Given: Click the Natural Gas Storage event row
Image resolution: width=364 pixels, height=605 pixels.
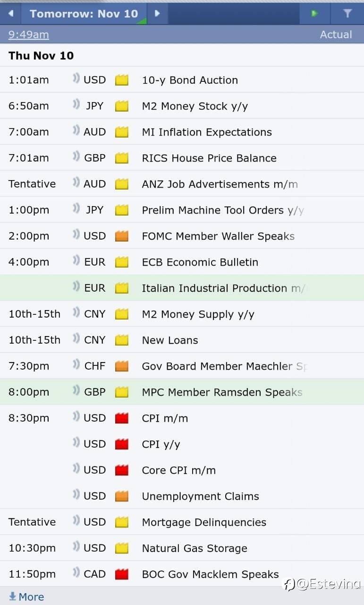Looking at the screenshot, I should pos(182,548).
